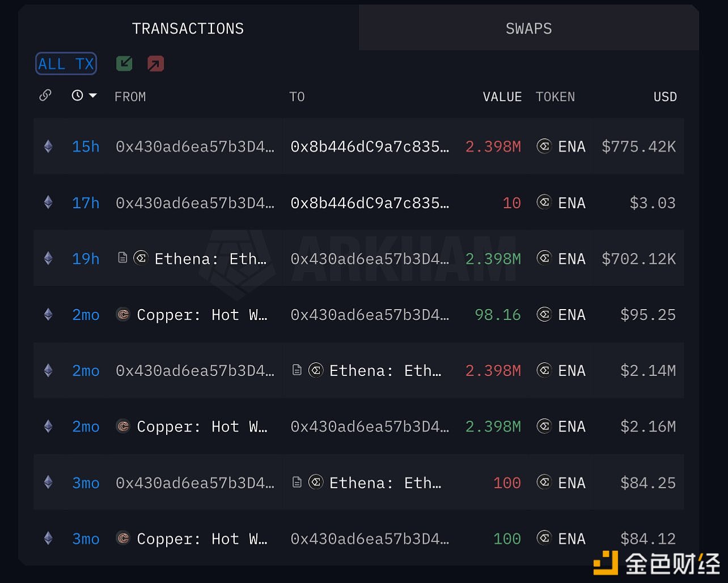This screenshot has height=583, width=728.
Task: Click Ethereum icon in $95.25 row
Action: pyautogui.click(x=48, y=314)
